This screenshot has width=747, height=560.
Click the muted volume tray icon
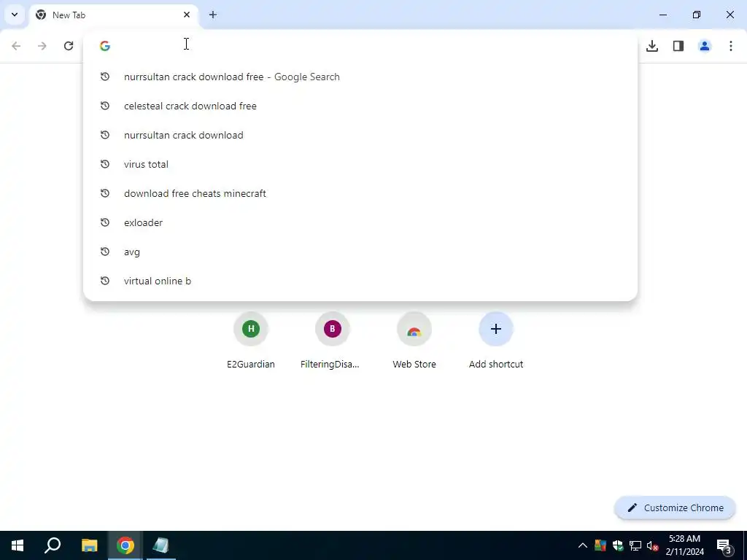(652, 545)
